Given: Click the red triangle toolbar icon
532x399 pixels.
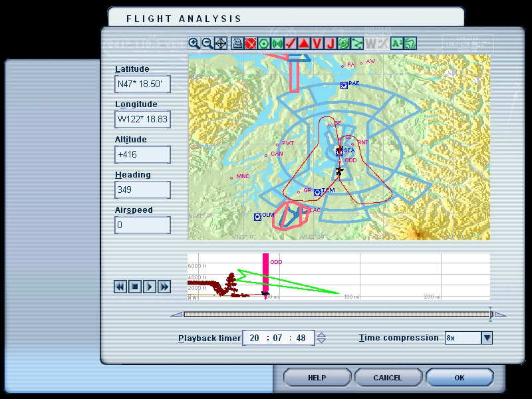Looking at the screenshot, I should click(x=304, y=43).
